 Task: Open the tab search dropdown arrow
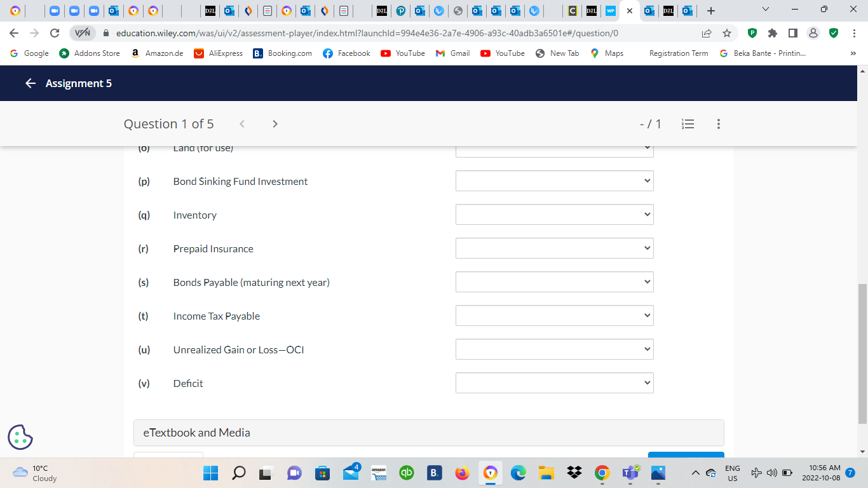pyautogui.click(x=766, y=10)
